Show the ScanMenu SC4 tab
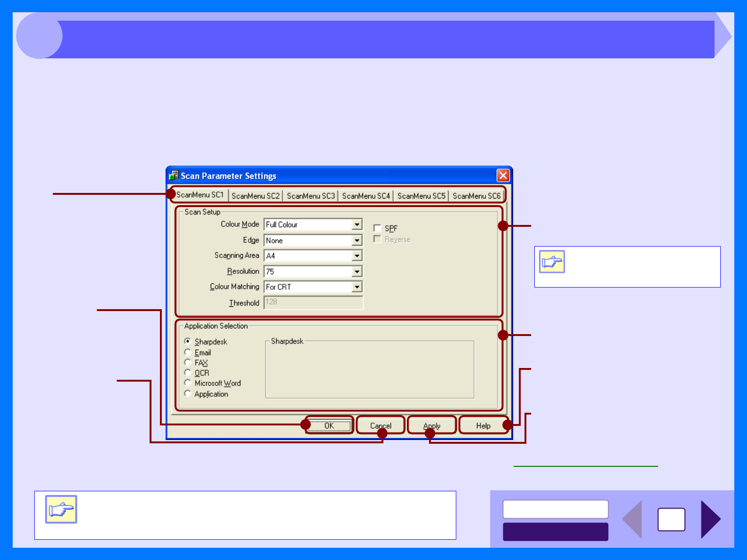The height and width of the screenshot is (560, 747). 366,196
